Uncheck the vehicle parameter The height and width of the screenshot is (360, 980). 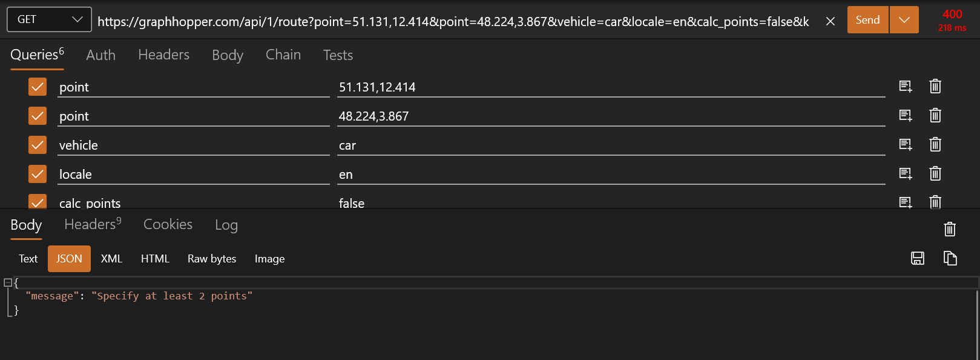[38, 145]
